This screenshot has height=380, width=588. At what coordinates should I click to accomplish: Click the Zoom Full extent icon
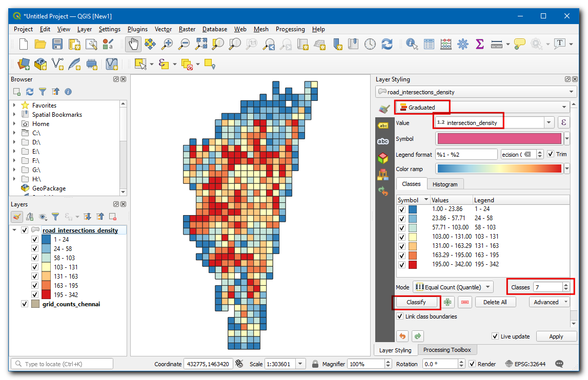[200, 44]
